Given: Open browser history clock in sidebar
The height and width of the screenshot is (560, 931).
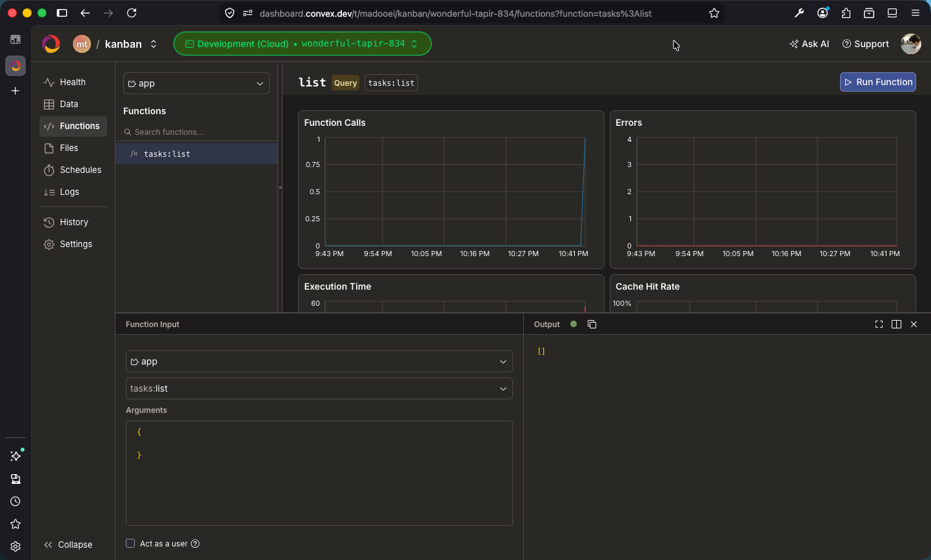Looking at the screenshot, I should tap(15, 501).
